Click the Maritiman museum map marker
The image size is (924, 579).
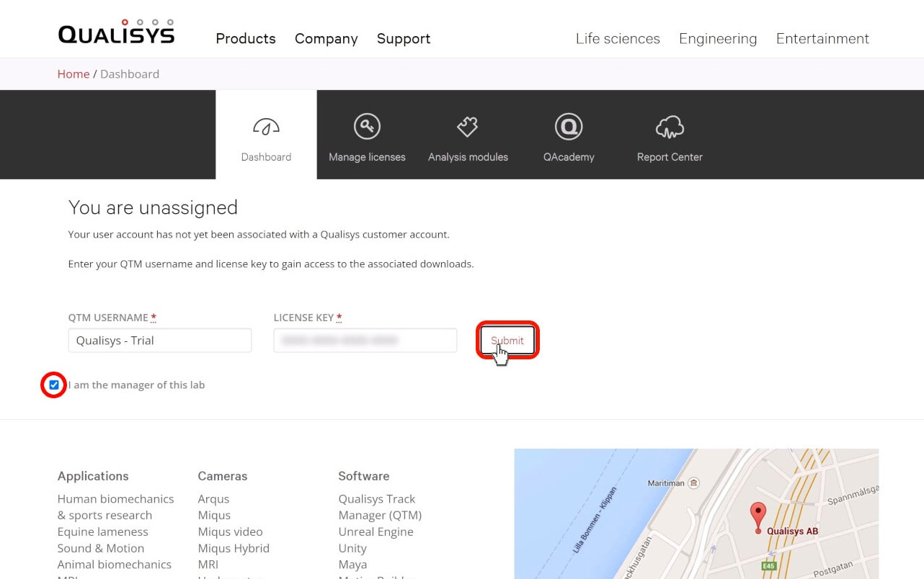pos(693,483)
